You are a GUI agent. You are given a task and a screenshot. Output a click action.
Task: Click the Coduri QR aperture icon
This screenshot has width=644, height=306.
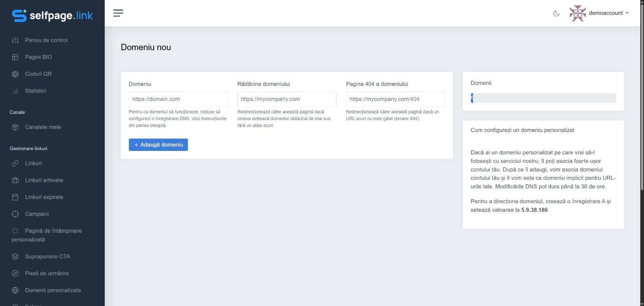(15, 74)
